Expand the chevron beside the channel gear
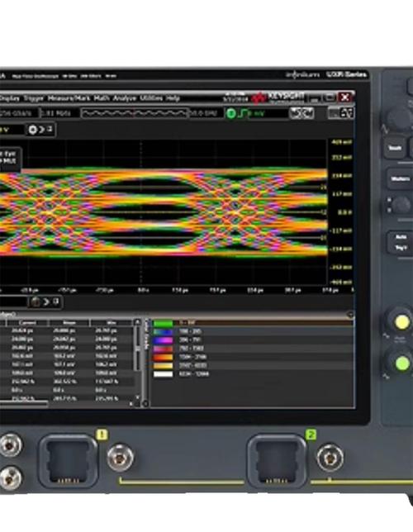Viewport: 413px width, 532px height. coord(42,130)
